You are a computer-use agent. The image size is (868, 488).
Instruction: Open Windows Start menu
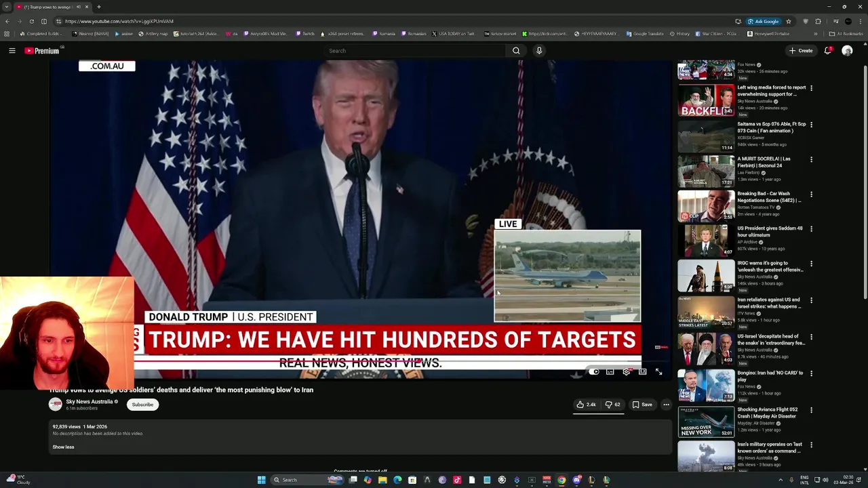point(261,480)
